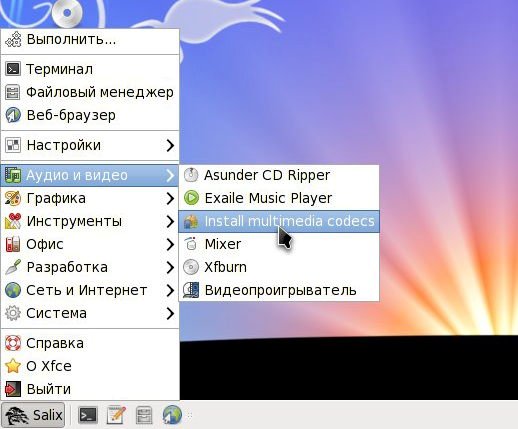Click the Mixer volume icon
The width and height of the screenshot is (518, 429).
[x=191, y=244]
